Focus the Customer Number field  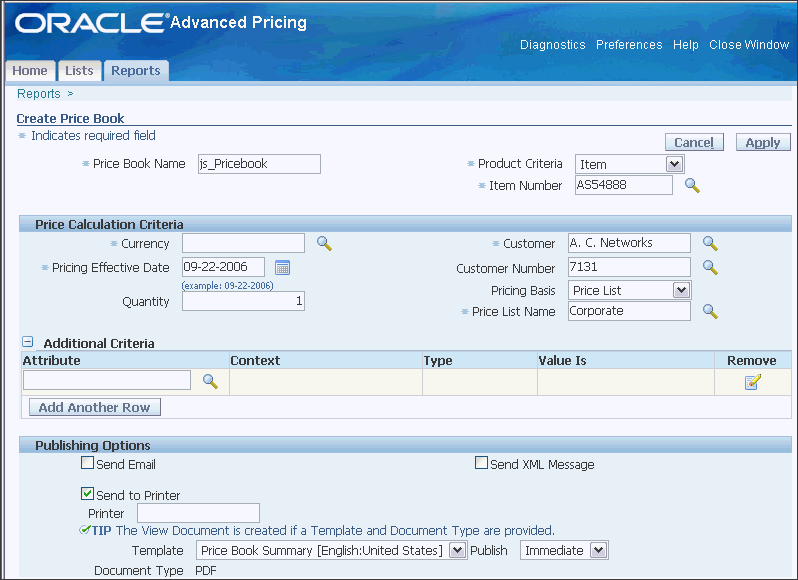point(629,267)
